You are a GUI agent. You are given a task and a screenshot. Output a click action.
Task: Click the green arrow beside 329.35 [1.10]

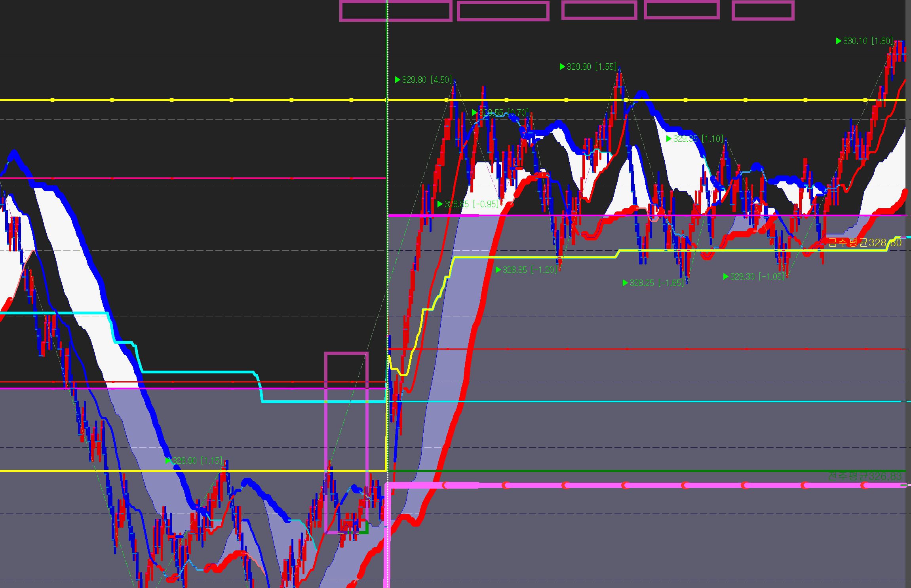[x=669, y=139]
